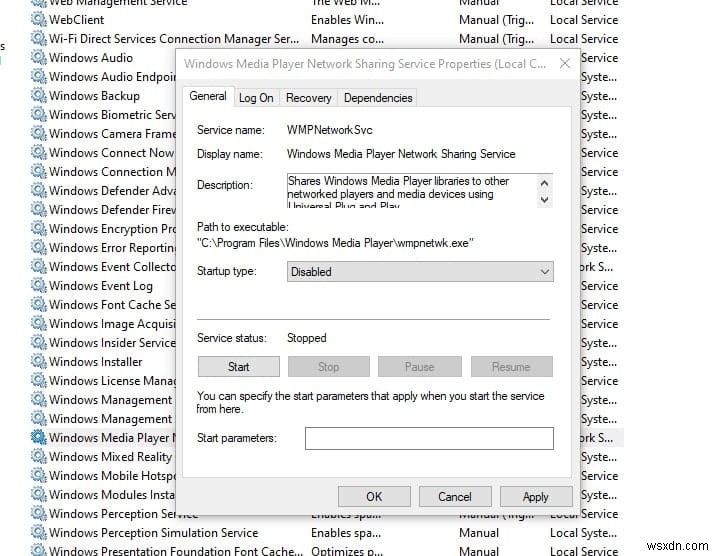Image resolution: width=720 pixels, height=556 pixels.
Task: Click highlighted gear icon of Windows Media Player service
Action: 39,438
